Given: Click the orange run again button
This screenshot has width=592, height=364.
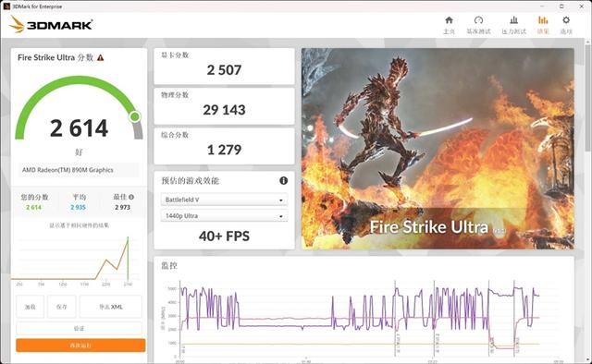Looking at the screenshot, I should coord(80,346).
